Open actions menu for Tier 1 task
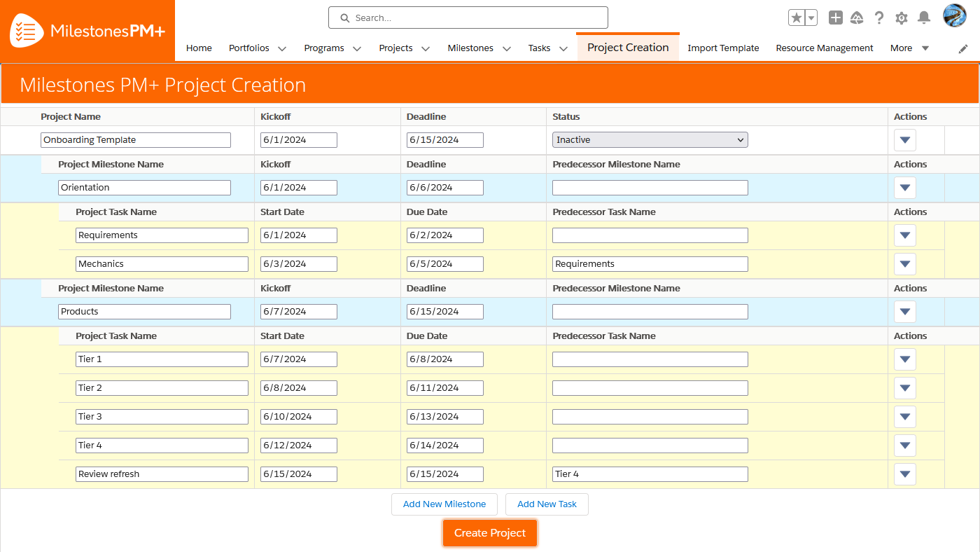This screenshot has height=552, width=980. [905, 359]
